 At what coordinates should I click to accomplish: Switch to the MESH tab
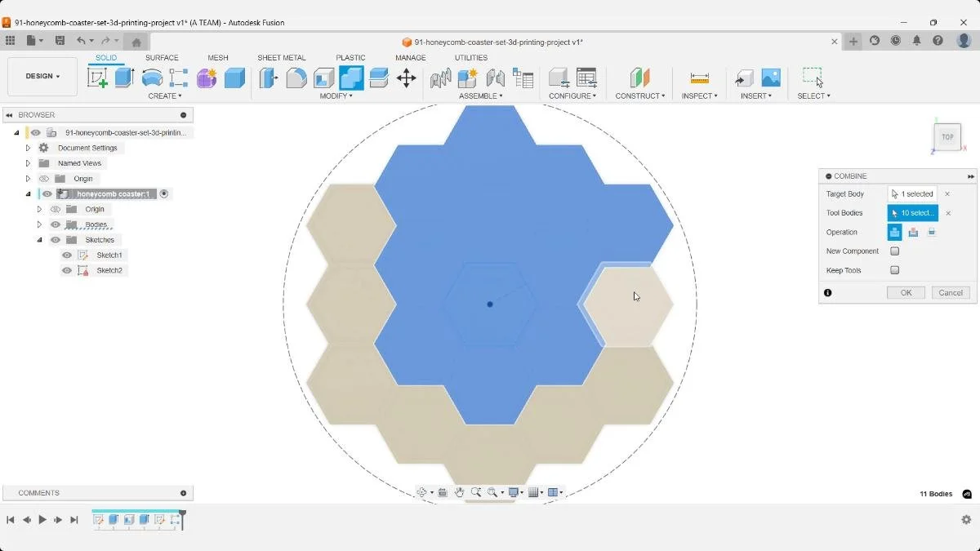pos(218,57)
